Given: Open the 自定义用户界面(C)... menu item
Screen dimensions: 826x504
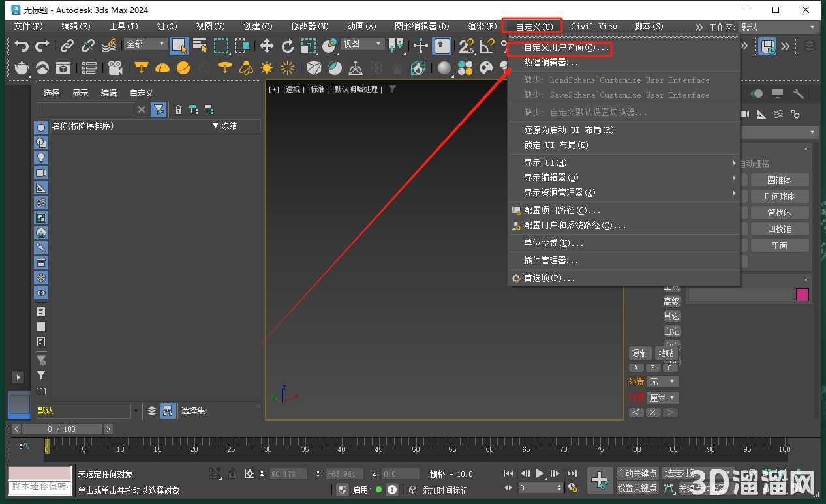Looking at the screenshot, I should tap(624, 48).
